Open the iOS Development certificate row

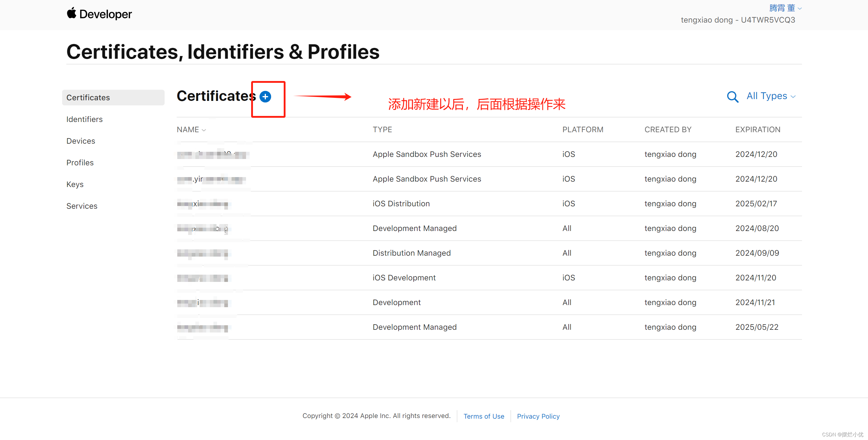[404, 278]
